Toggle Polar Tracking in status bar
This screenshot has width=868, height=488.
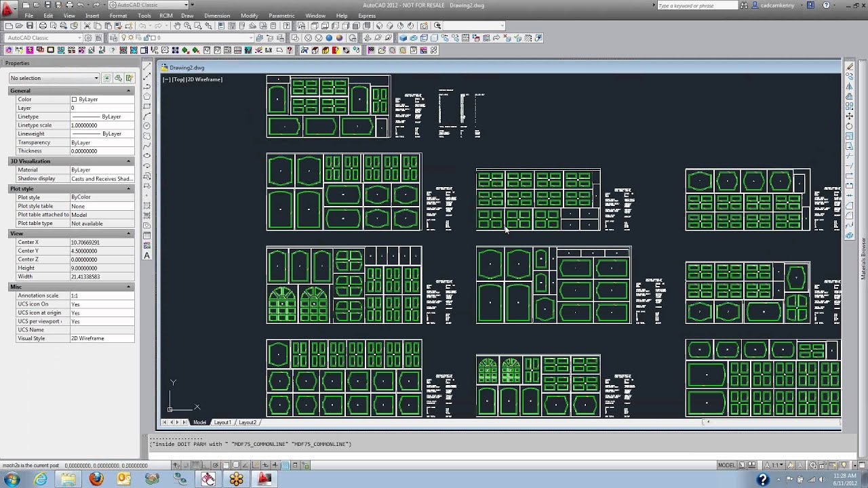click(215, 465)
